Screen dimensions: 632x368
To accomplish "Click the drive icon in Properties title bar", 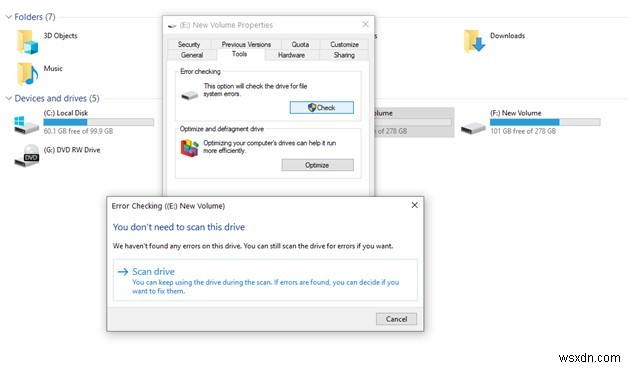I will click(172, 26).
